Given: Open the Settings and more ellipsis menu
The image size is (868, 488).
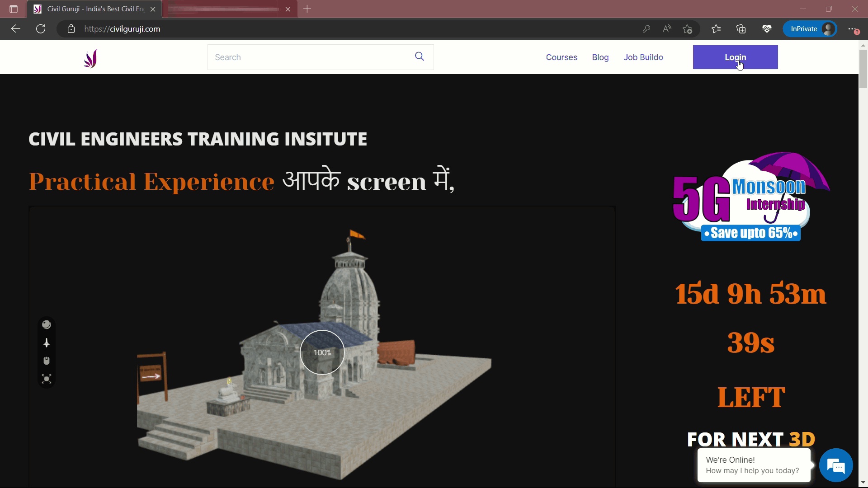Looking at the screenshot, I should click(853, 29).
